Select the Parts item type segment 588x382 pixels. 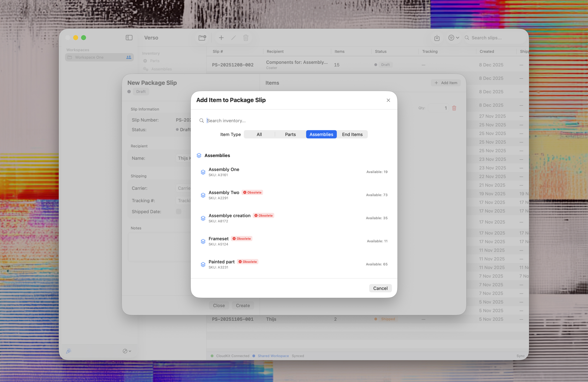click(290, 134)
